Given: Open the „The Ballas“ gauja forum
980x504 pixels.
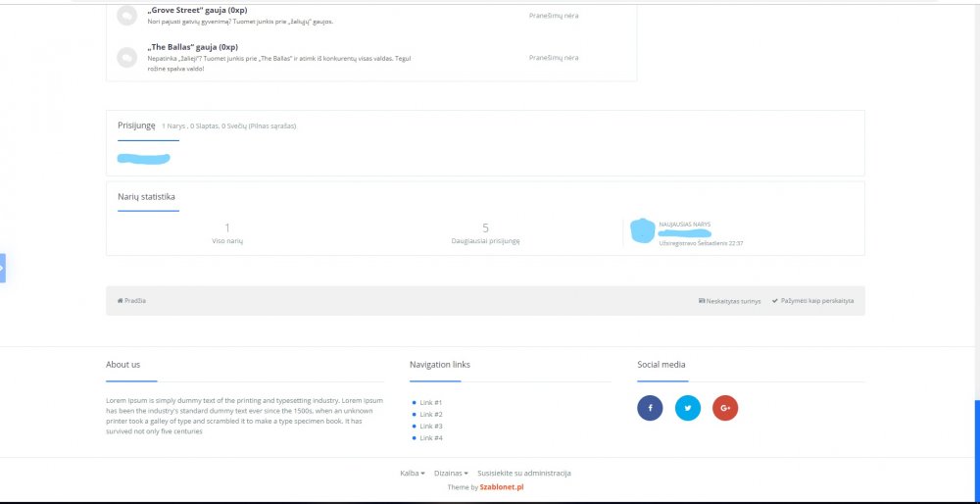Looking at the screenshot, I should click(x=192, y=47).
